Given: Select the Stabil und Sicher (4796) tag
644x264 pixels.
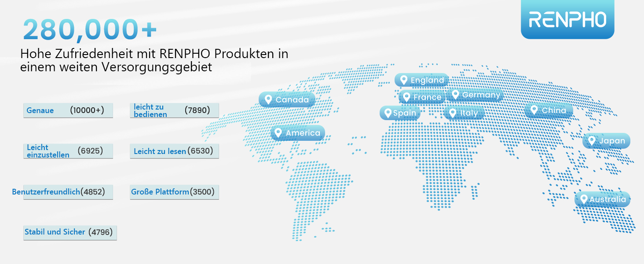Looking at the screenshot, I should pos(70,232).
